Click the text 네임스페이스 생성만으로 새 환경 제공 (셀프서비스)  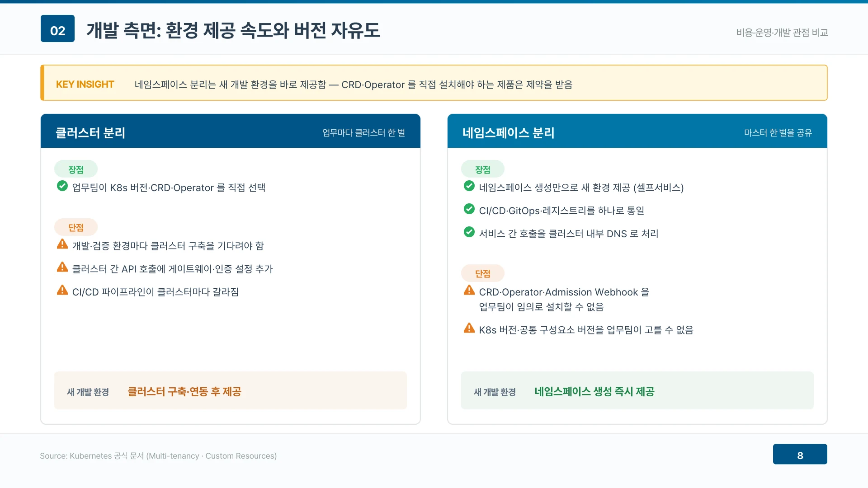pos(581,188)
